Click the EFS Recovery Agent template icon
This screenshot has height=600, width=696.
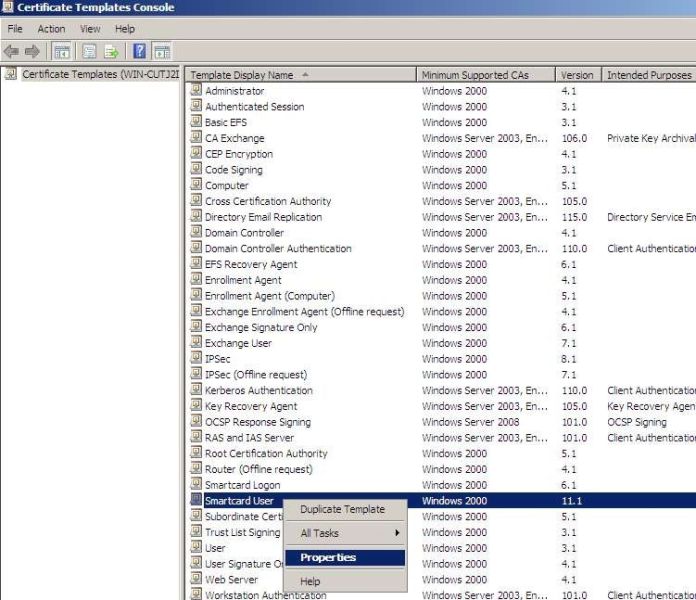point(196,264)
